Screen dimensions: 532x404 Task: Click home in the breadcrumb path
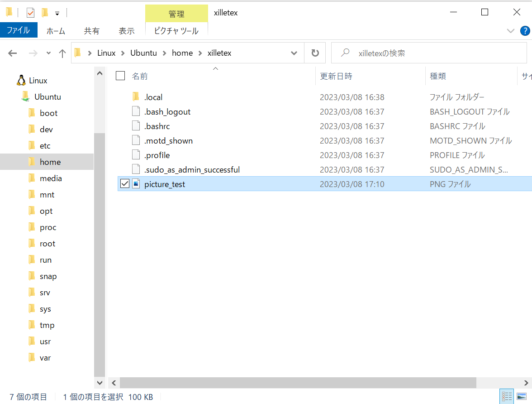(x=182, y=53)
